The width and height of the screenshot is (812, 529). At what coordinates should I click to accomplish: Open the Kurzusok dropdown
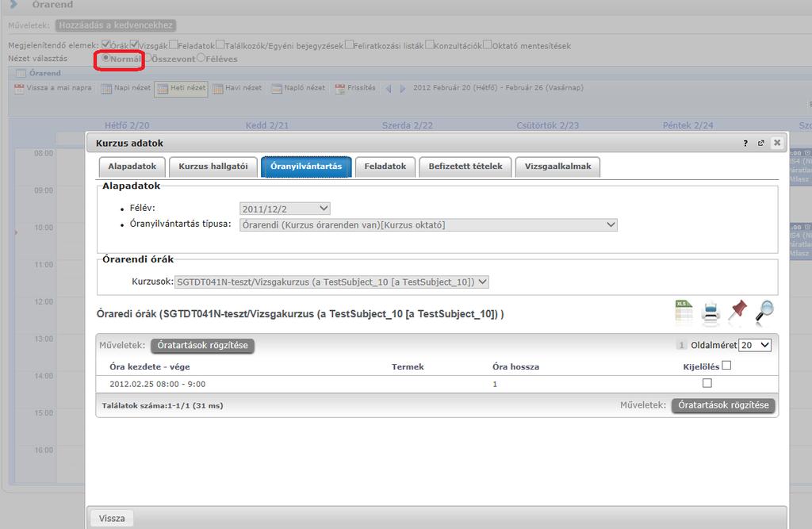pyautogui.click(x=331, y=282)
